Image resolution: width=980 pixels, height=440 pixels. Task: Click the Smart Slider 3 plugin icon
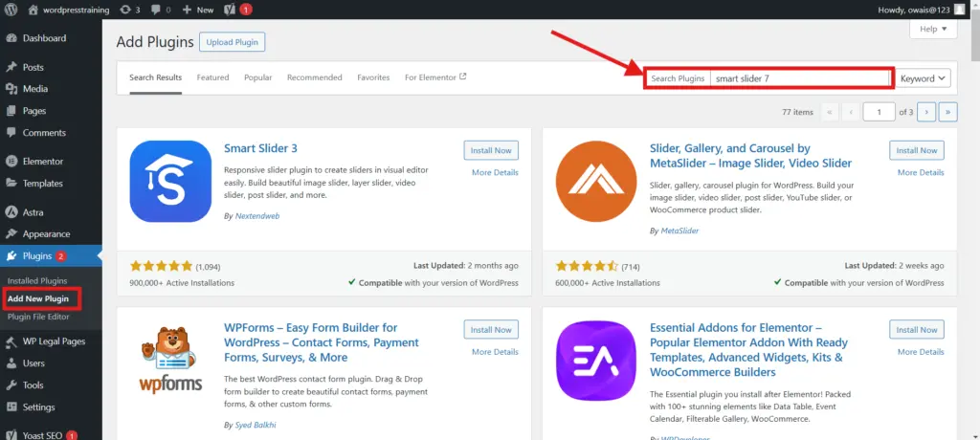[170, 182]
